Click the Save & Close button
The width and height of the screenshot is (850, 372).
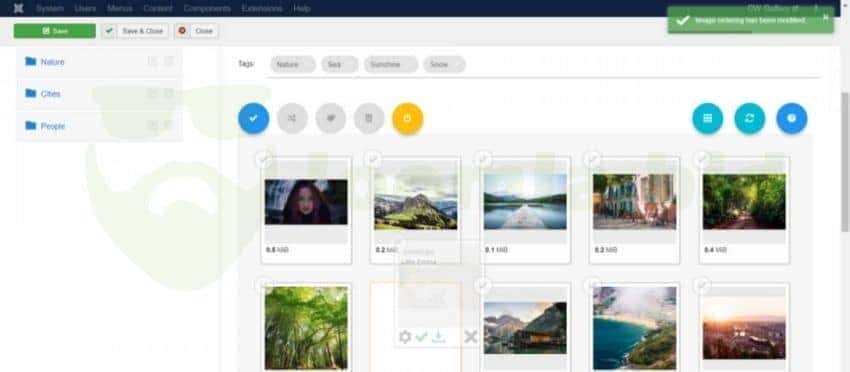(136, 31)
